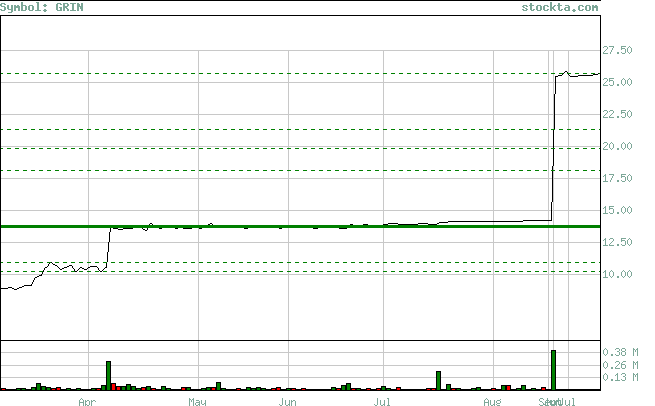Click the 17.50 price axis label

(x=617, y=178)
